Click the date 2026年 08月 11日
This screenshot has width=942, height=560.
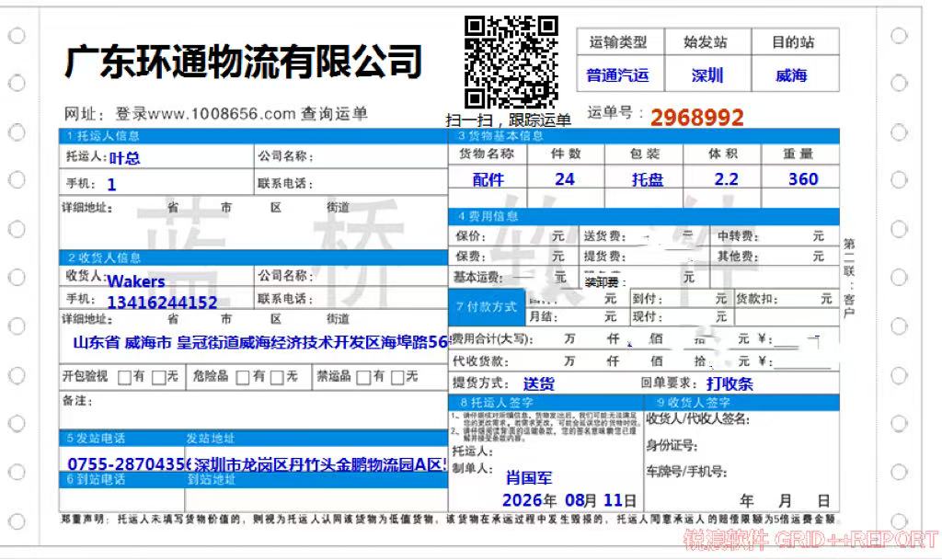click(569, 500)
